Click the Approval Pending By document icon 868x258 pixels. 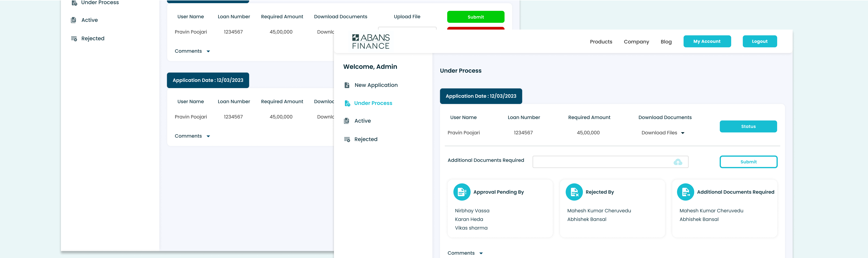[462, 192]
